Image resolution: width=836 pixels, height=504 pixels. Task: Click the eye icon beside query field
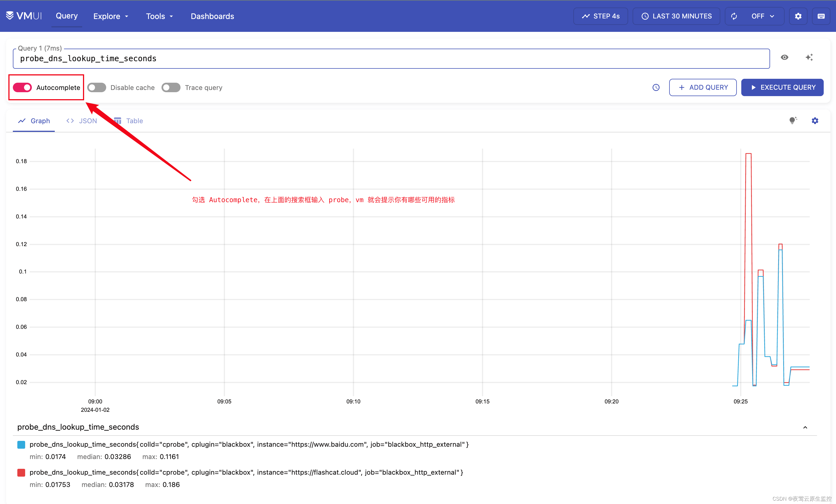784,57
